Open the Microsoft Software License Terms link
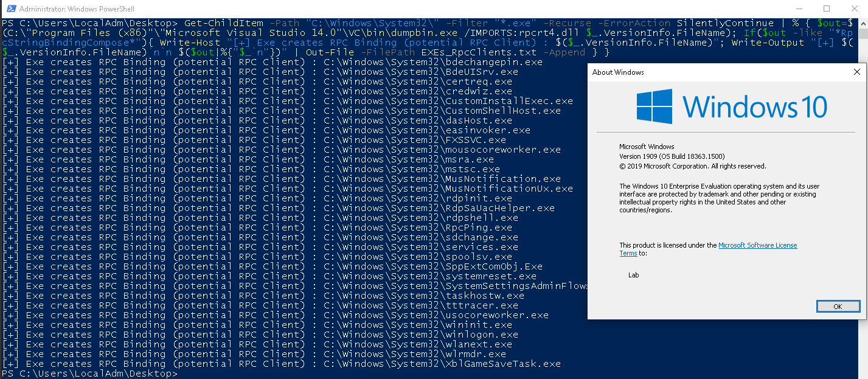Image resolution: width=868 pixels, height=379 pixels. point(757,245)
